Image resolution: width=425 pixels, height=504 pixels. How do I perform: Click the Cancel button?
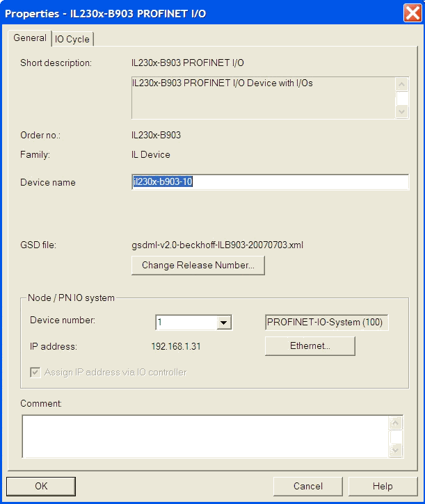[x=308, y=486]
